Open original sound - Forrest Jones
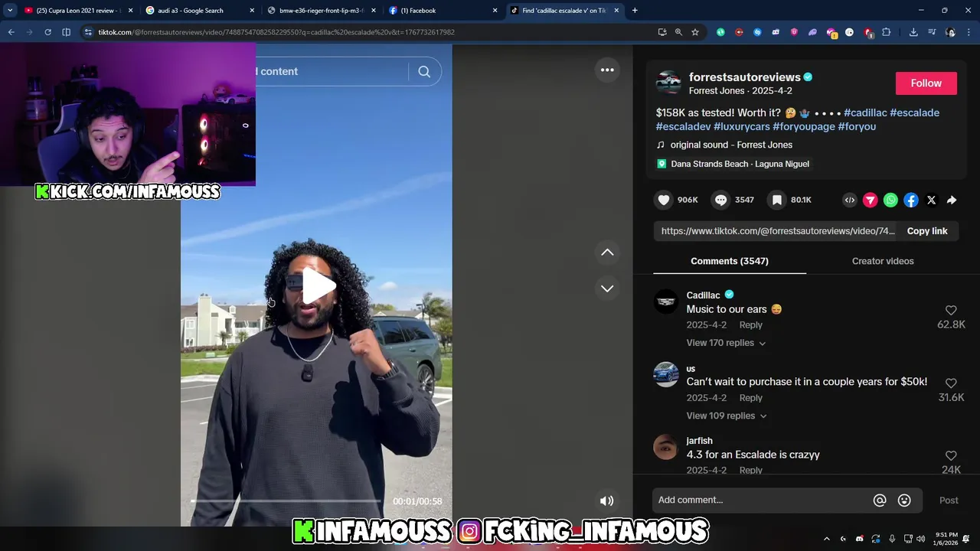This screenshot has height=551, width=980. 731,145
